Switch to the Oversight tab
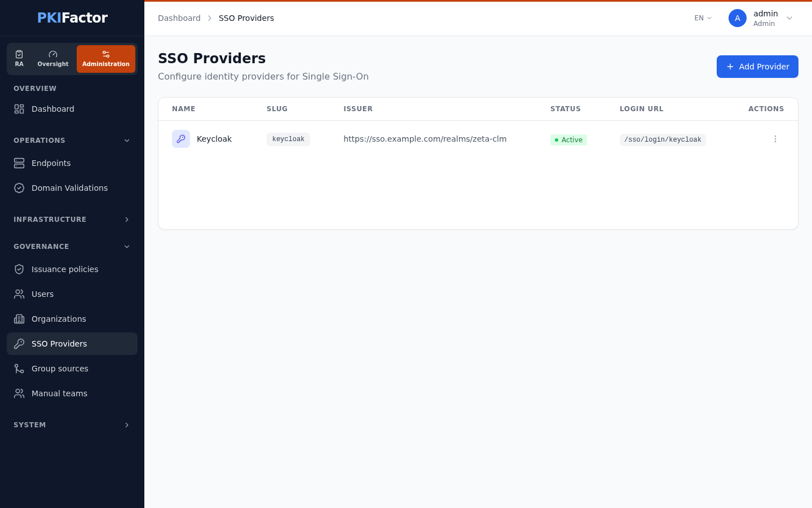 point(53,59)
